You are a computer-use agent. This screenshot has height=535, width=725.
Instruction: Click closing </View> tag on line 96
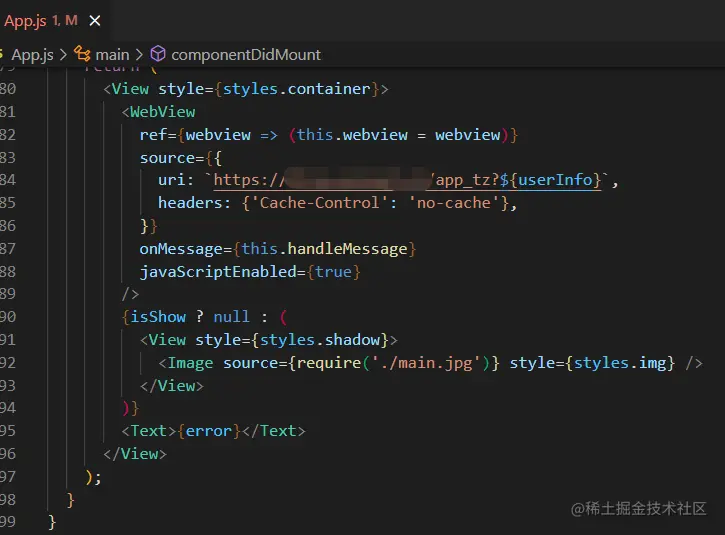click(x=135, y=454)
